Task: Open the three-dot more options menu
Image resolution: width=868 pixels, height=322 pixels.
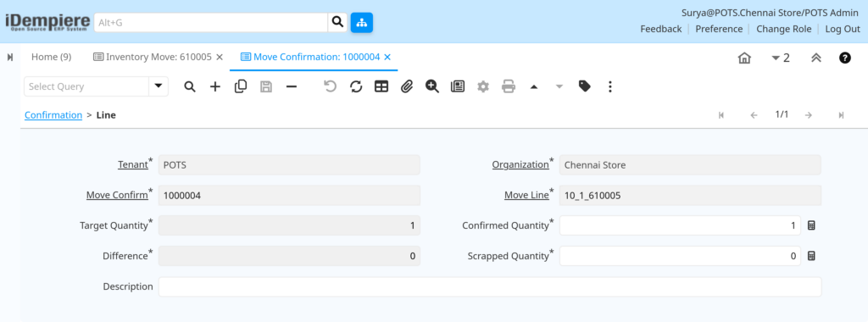Action: pyautogui.click(x=610, y=87)
